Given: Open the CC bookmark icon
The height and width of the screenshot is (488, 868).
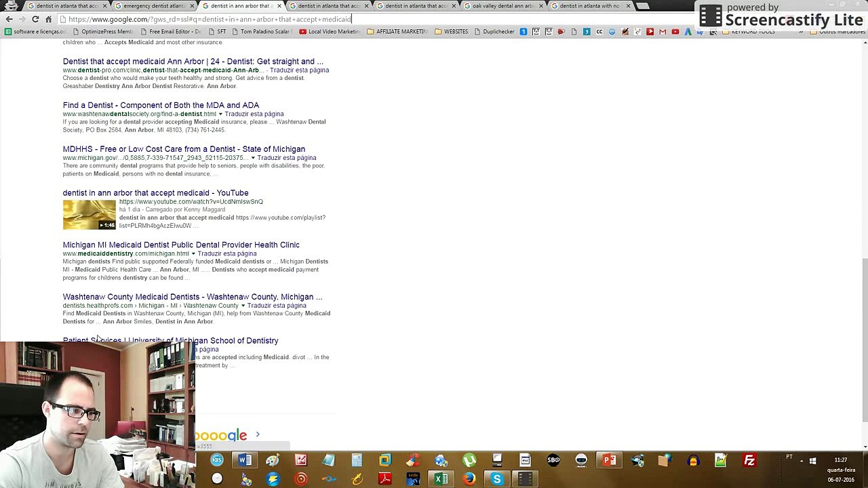Looking at the screenshot, I should [x=599, y=31].
